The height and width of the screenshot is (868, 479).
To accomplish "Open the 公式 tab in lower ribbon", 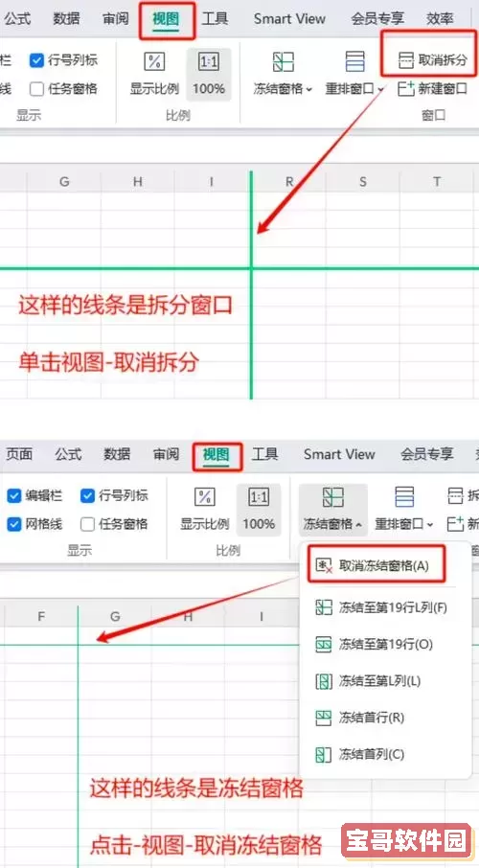I will [x=68, y=454].
